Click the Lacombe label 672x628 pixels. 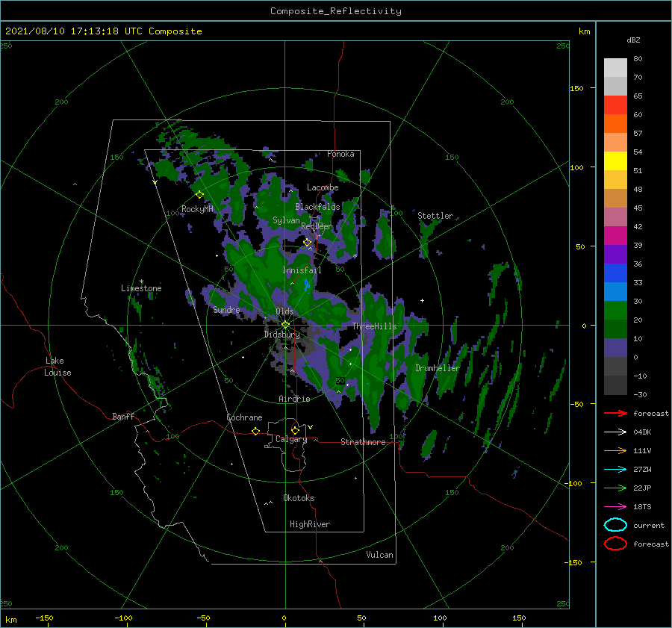coord(323,187)
